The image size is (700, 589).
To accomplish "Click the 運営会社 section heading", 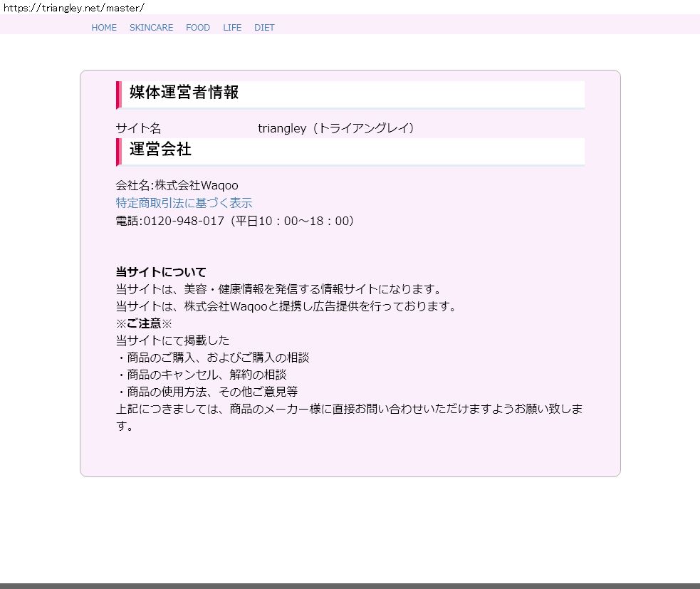I will pos(160,150).
